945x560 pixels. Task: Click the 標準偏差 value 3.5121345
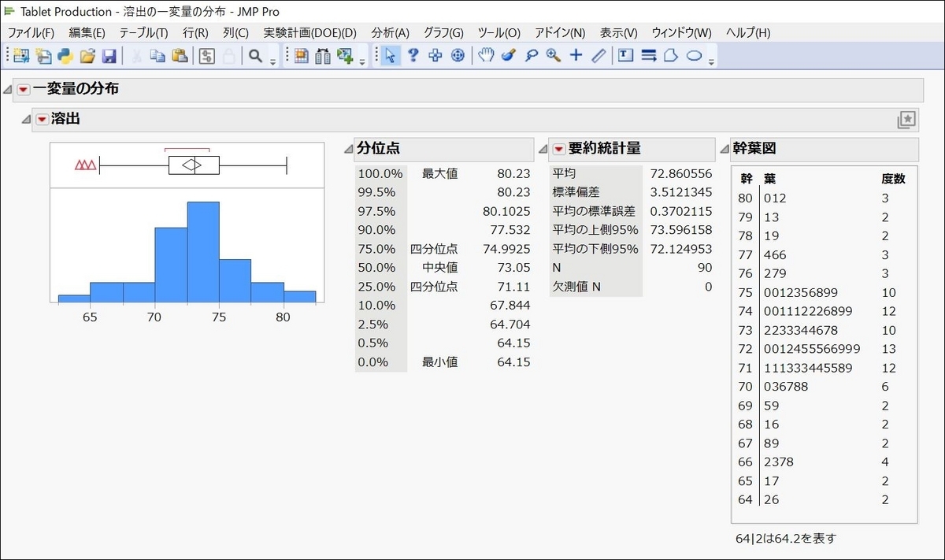(x=680, y=192)
